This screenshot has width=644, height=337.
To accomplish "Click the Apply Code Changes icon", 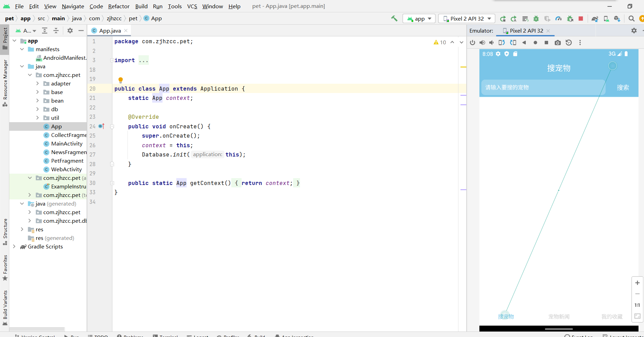I will (x=514, y=19).
